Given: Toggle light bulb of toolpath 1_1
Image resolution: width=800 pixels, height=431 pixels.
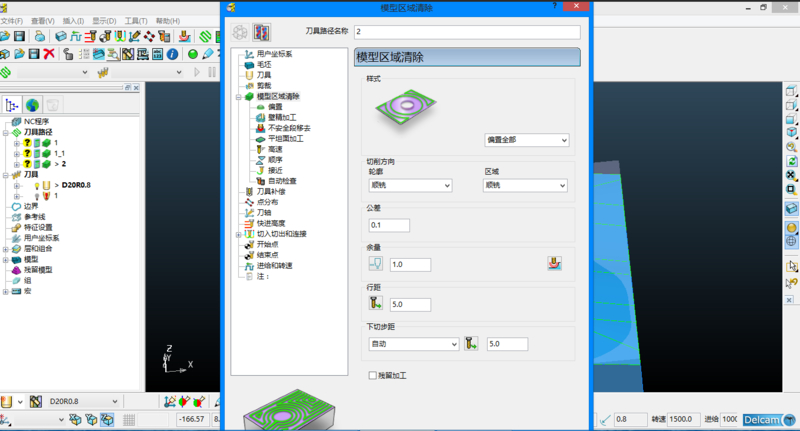Looking at the screenshot, I should [x=29, y=152].
